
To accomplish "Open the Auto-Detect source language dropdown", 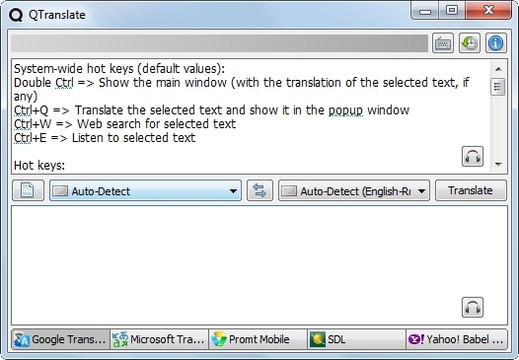I will tap(145, 190).
